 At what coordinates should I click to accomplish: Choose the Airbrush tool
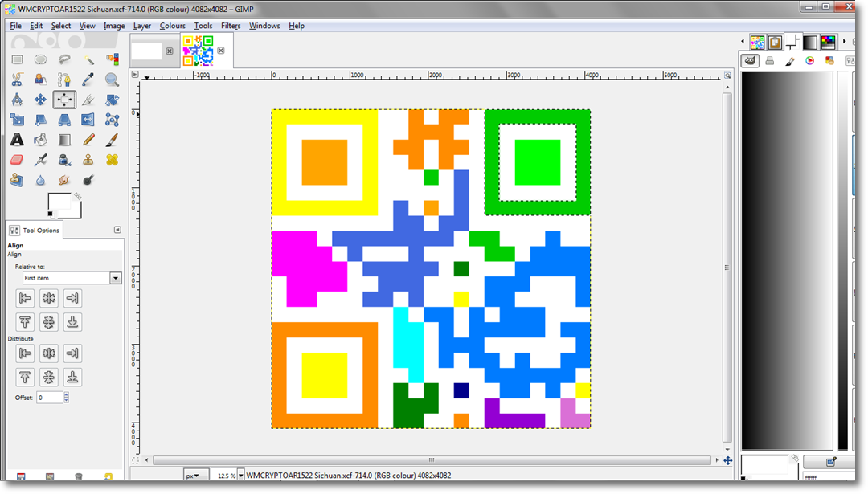pos(40,160)
